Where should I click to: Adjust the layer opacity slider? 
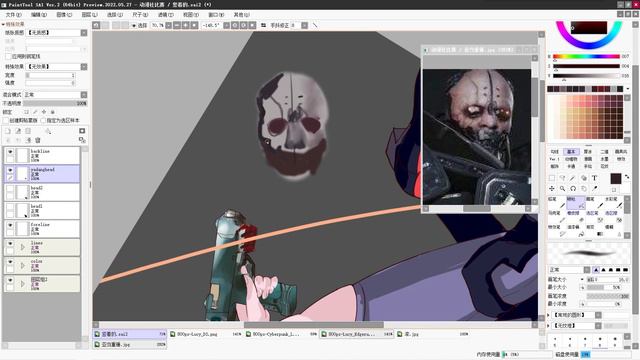coord(55,104)
